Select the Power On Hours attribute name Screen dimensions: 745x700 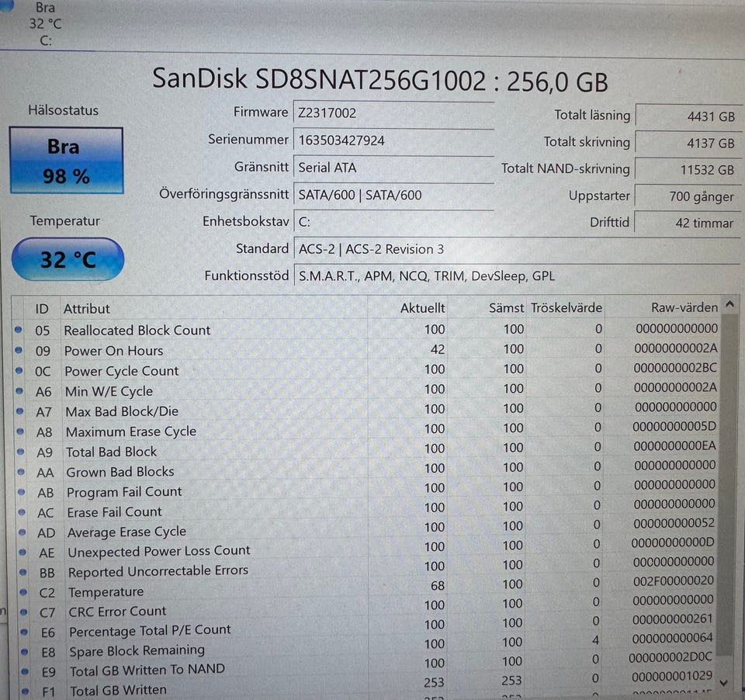114,351
